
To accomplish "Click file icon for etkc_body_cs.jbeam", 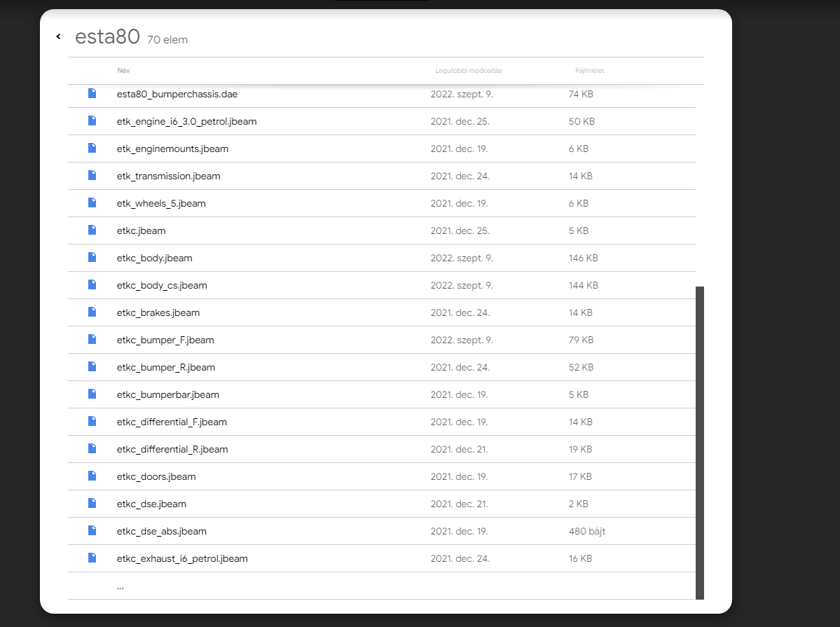I will click(x=92, y=284).
